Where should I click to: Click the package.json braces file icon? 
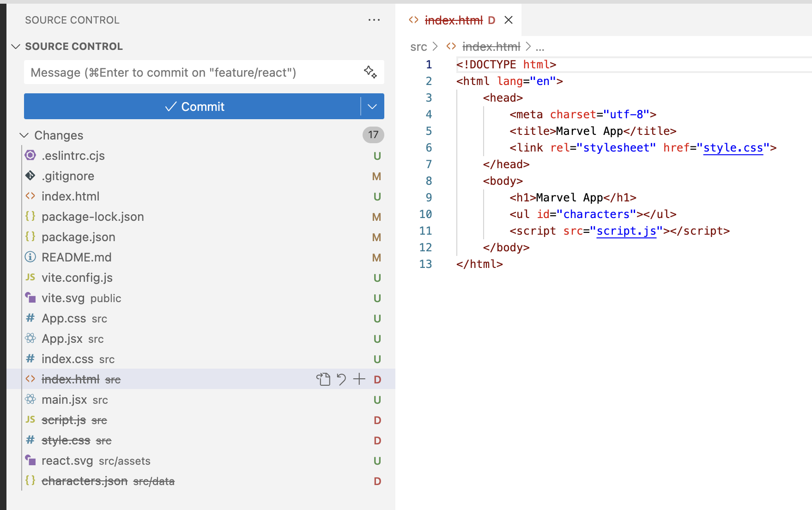click(x=30, y=237)
